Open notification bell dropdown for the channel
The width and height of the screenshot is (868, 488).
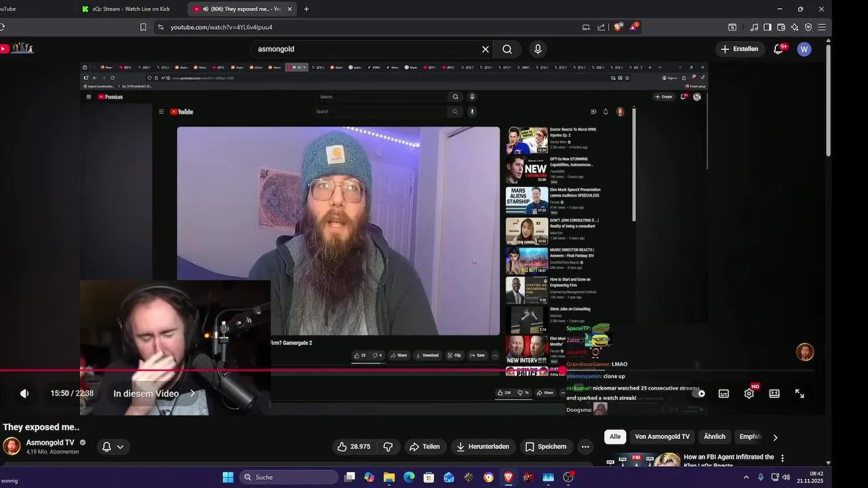click(x=113, y=447)
